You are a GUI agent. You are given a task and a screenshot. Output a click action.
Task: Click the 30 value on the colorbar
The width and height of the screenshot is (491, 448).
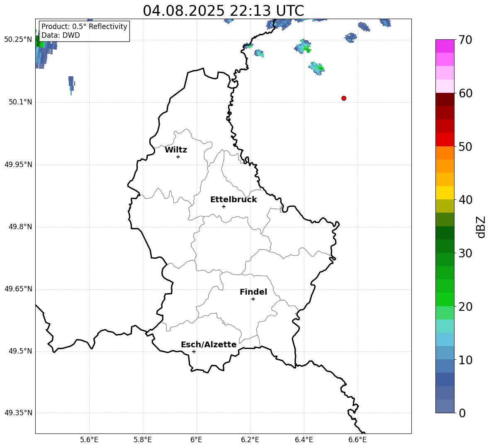click(x=465, y=253)
